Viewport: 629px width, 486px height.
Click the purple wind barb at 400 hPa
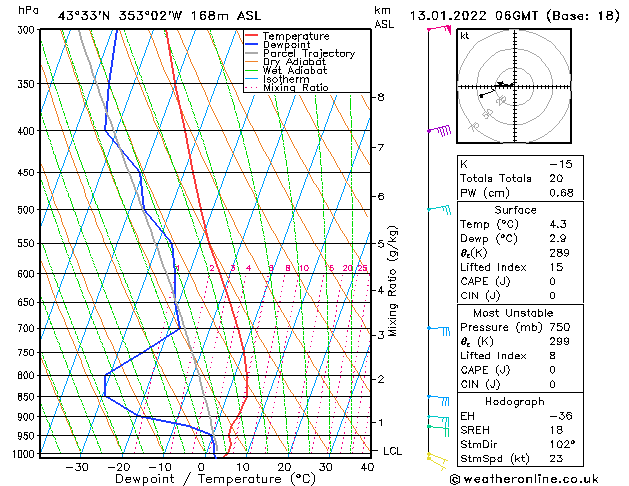point(440,130)
